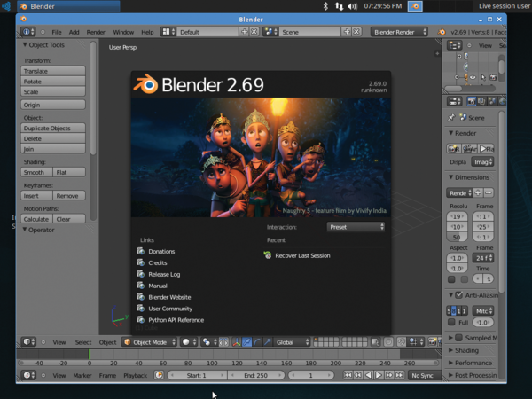Toggle outliner object renderability camera icon
Image resolution: width=532 pixels, height=399 pixels.
point(493,77)
